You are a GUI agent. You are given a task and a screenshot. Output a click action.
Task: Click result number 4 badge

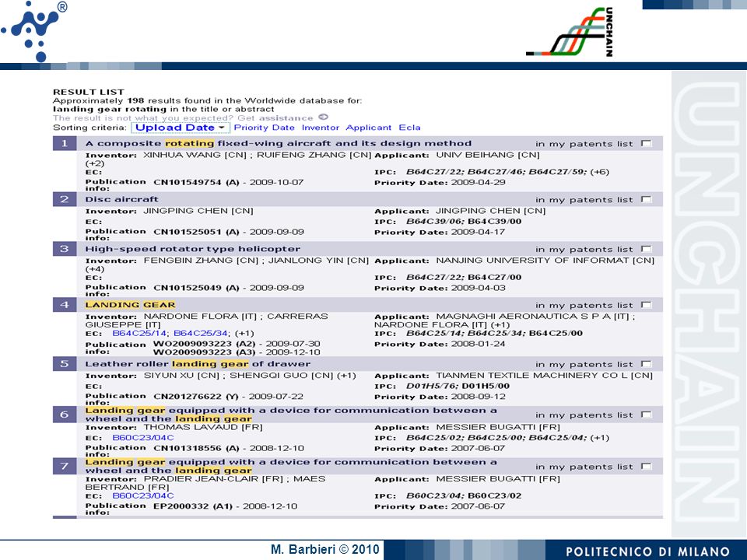65,305
